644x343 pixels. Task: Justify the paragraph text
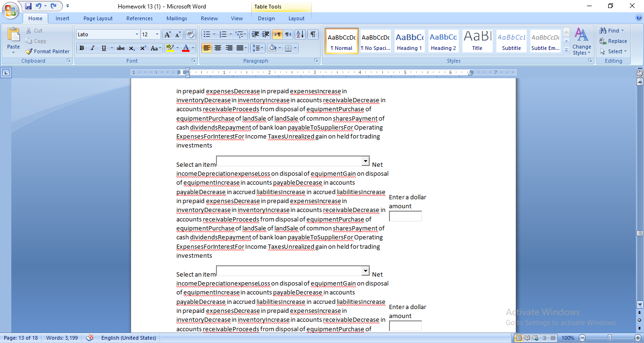(240, 48)
